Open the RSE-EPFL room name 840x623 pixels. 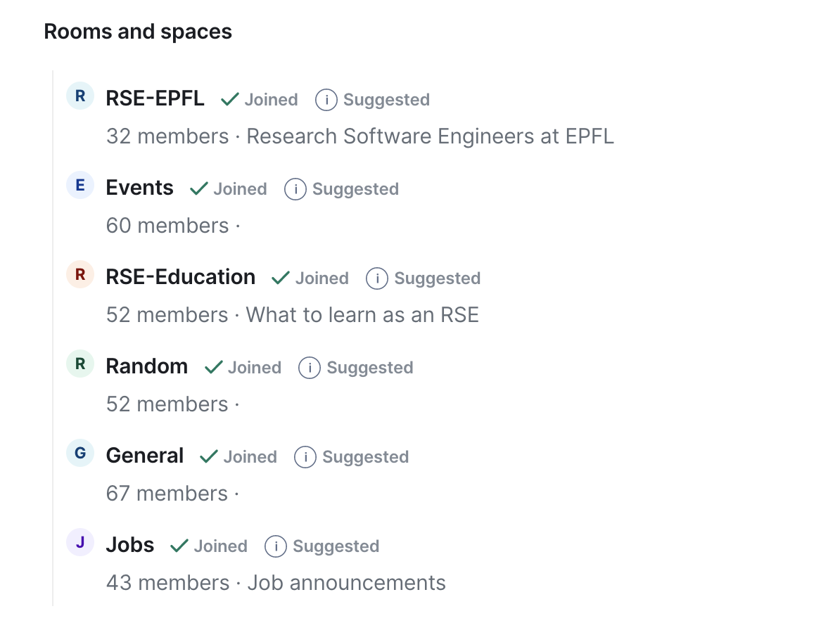tap(155, 98)
